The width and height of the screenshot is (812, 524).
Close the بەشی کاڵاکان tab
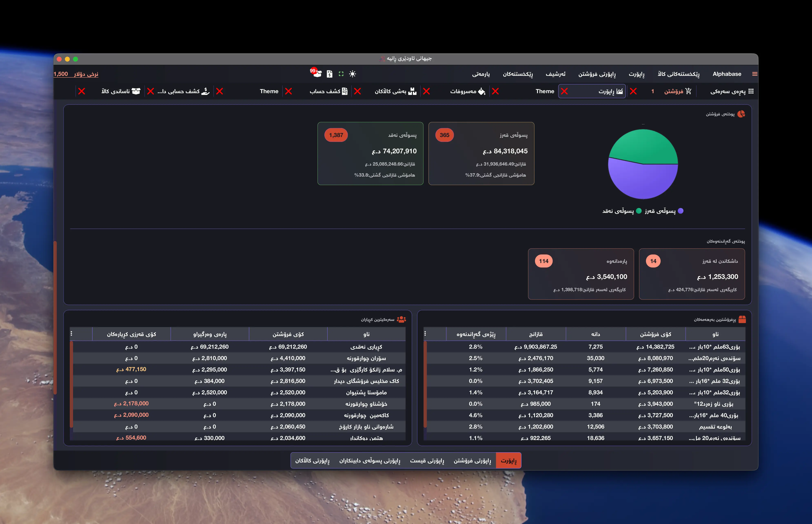(357, 91)
